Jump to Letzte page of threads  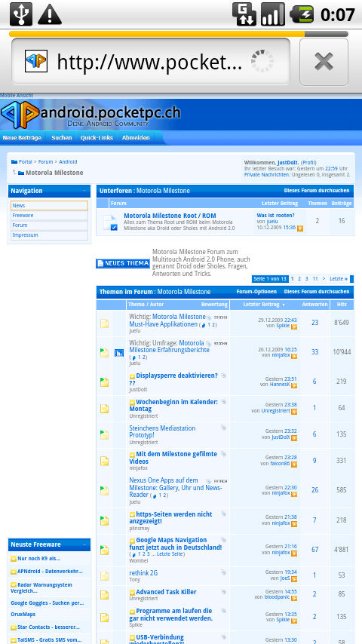[x=339, y=279]
